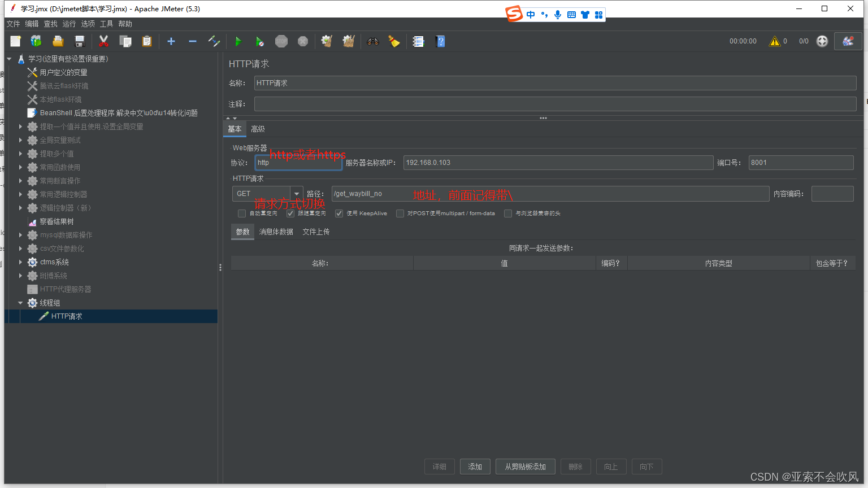
Task: Open the 编辑 menu
Action: coord(32,24)
